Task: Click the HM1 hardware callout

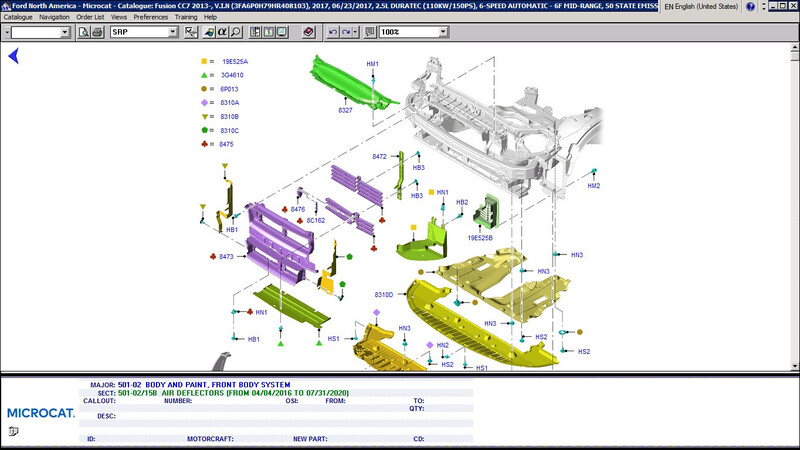Action: pyautogui.click(x=372, y=64)
